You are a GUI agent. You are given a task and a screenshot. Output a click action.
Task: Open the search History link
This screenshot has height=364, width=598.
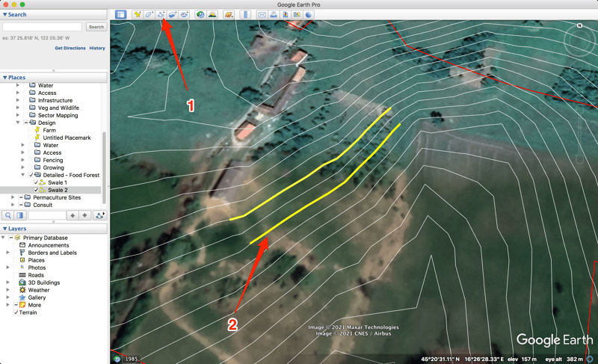pyautogui.click(x=97, y=48)
